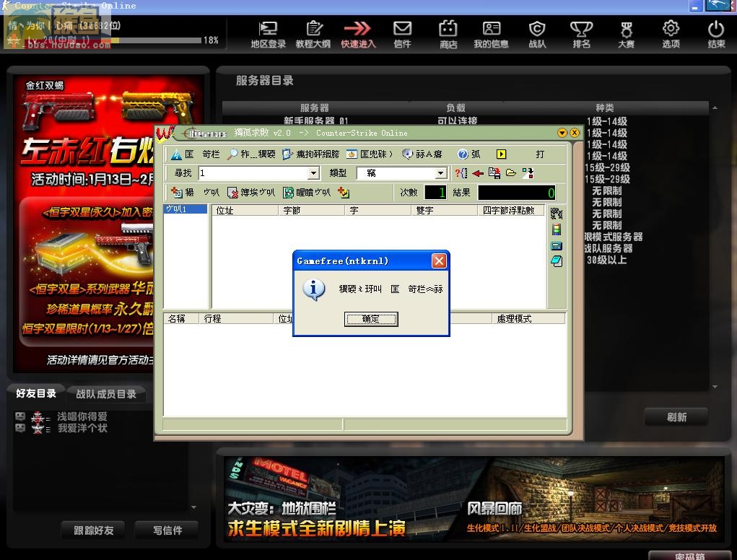Open the 选项 options gear icon
The image size is (737, 560).
[671, 35]
